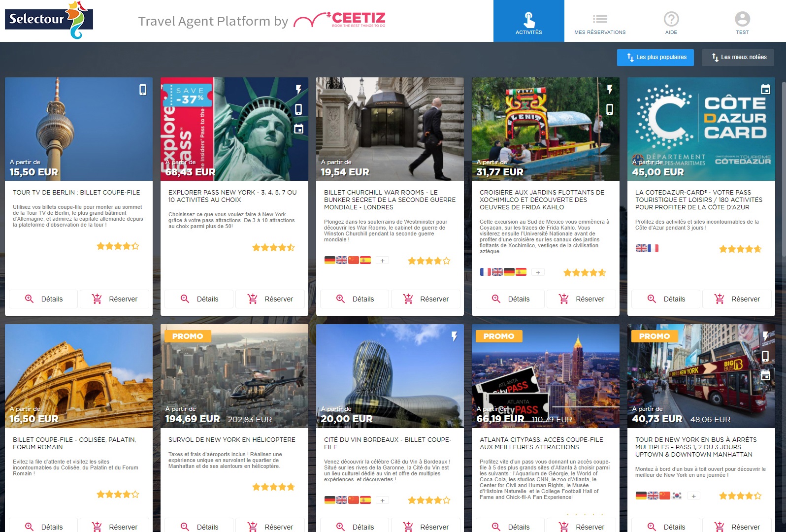Réserver the Xochimilco cruise

coord(581,299)
